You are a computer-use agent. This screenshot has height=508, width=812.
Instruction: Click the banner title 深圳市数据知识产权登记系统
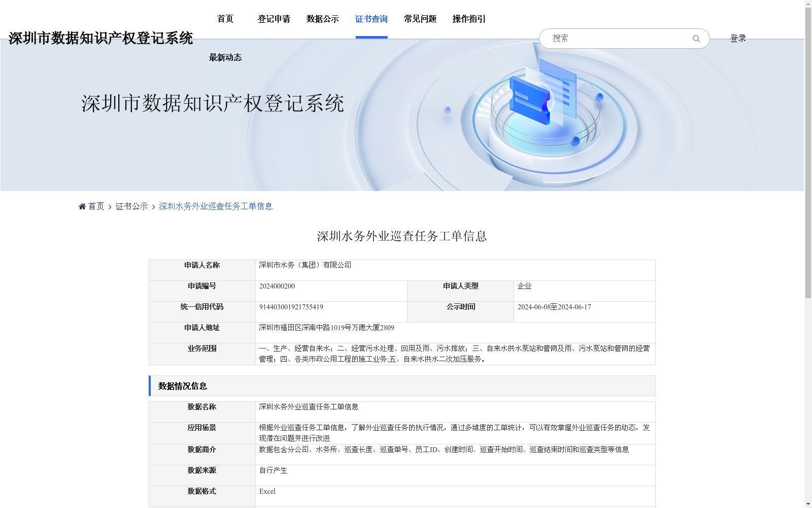point(213,103)
